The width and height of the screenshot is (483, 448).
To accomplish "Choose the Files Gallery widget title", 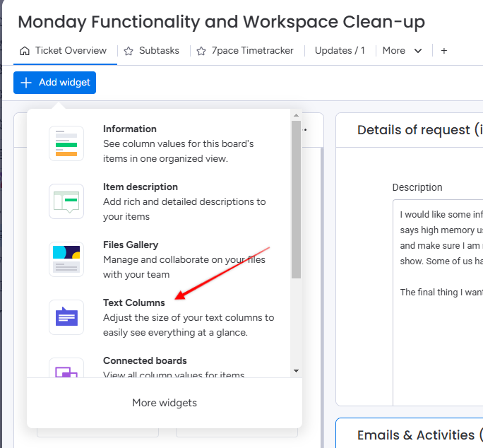I will (131, 244).
